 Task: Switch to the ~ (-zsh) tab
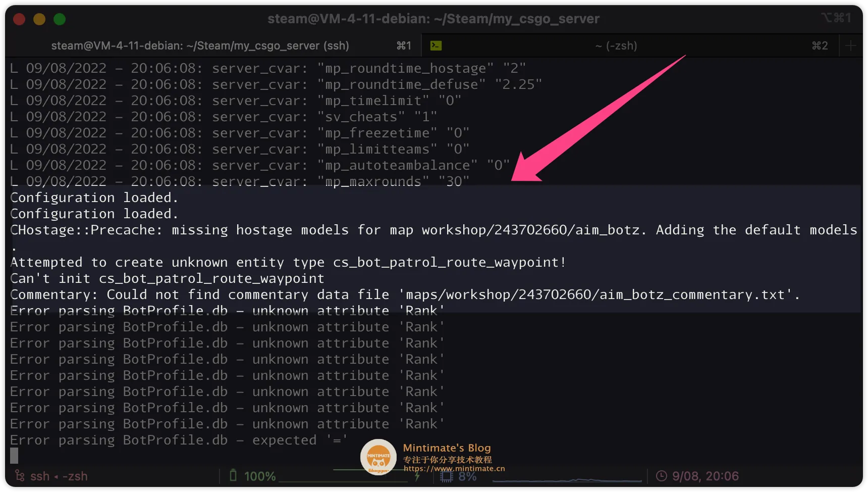[616, 45]
